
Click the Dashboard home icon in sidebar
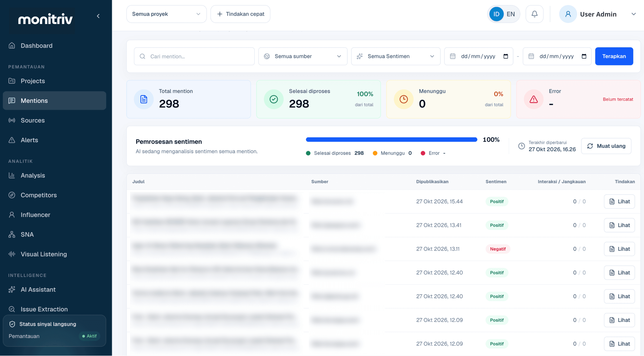point(12,45)
